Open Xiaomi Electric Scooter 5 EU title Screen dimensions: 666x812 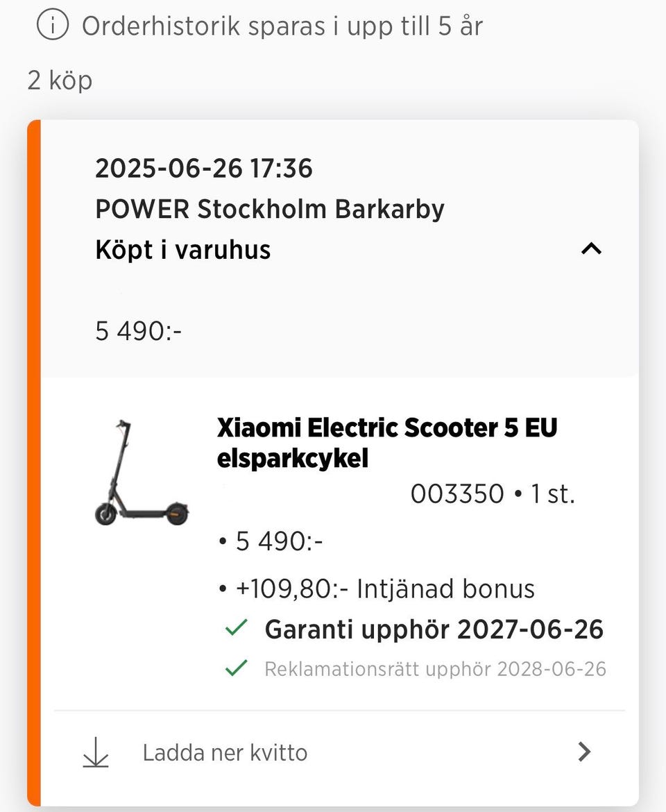(x=386, y=443)
